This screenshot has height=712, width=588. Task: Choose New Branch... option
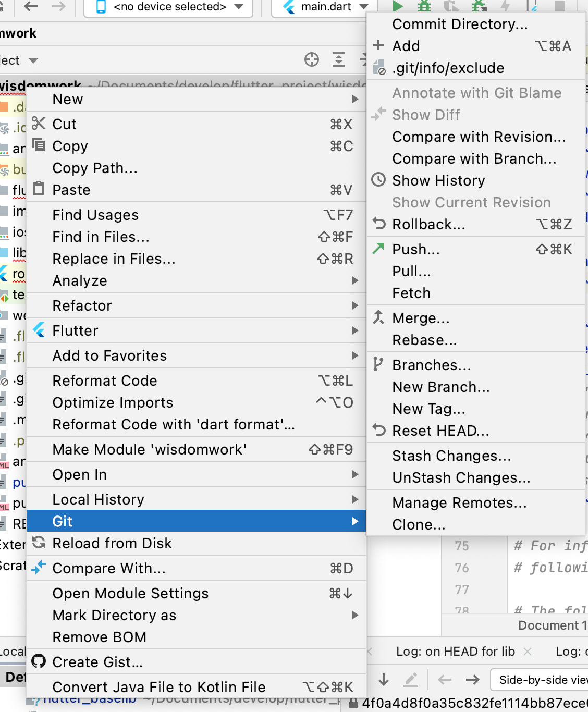tap(475, 387)
